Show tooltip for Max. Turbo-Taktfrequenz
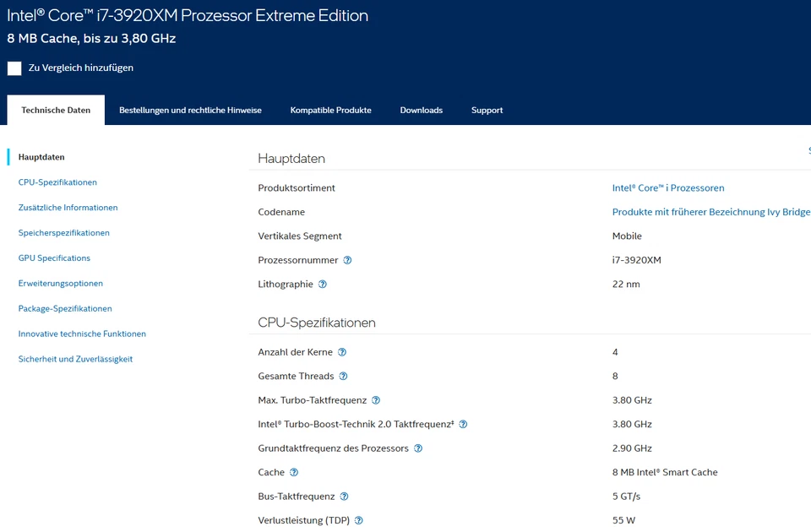The width and height of the screenshot is (811, 532). click(376, 400)
